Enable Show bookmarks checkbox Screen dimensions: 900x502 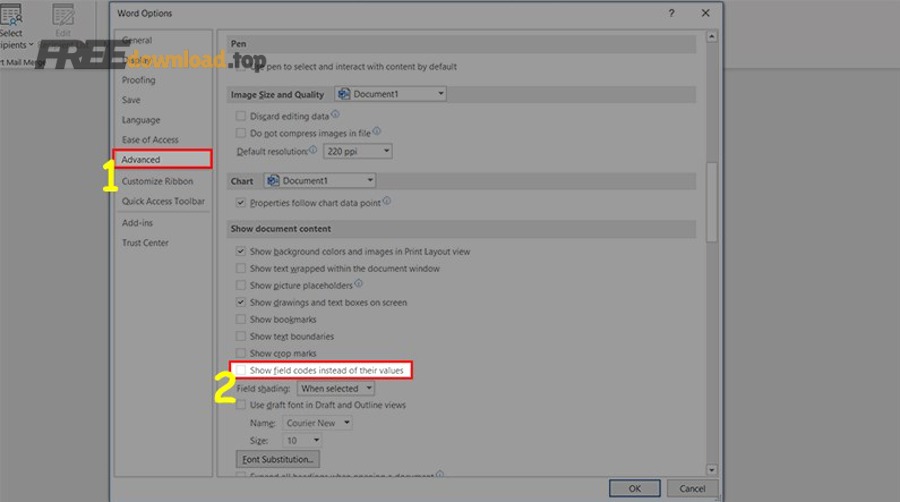(240, 319)
